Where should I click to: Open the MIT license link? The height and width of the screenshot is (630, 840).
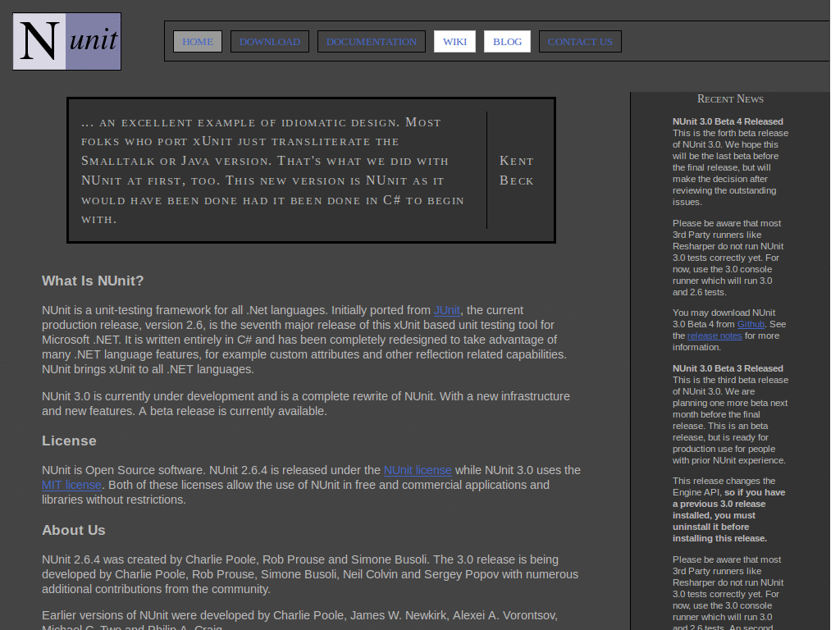point(72,485)
